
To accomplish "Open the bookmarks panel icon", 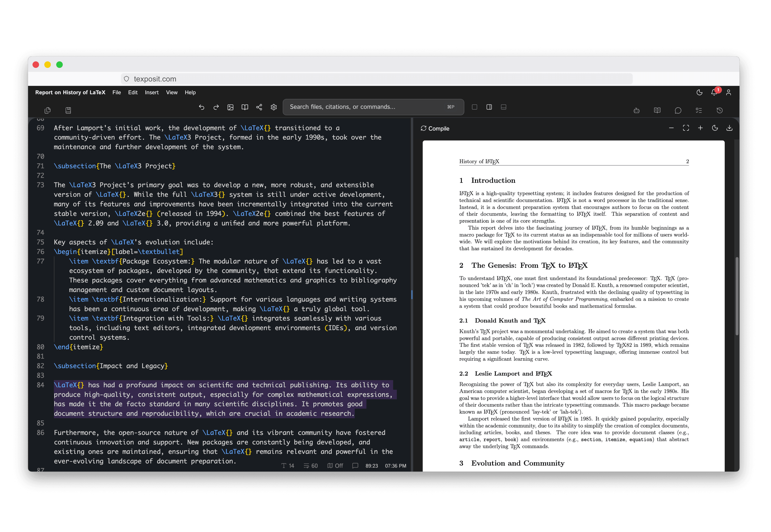I will point(68,110).
